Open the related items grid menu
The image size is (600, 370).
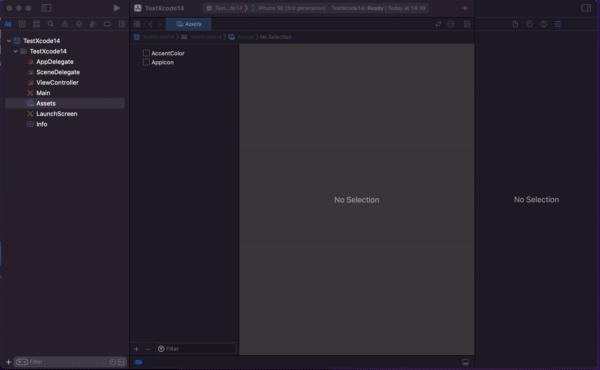click(137, 24)
